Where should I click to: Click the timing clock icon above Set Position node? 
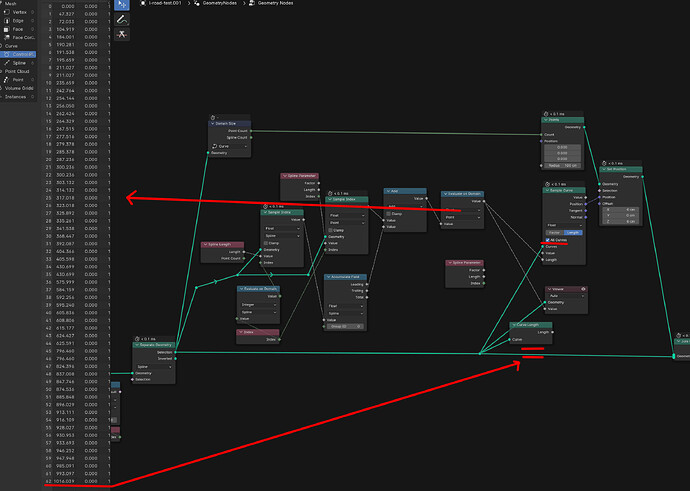605,163
